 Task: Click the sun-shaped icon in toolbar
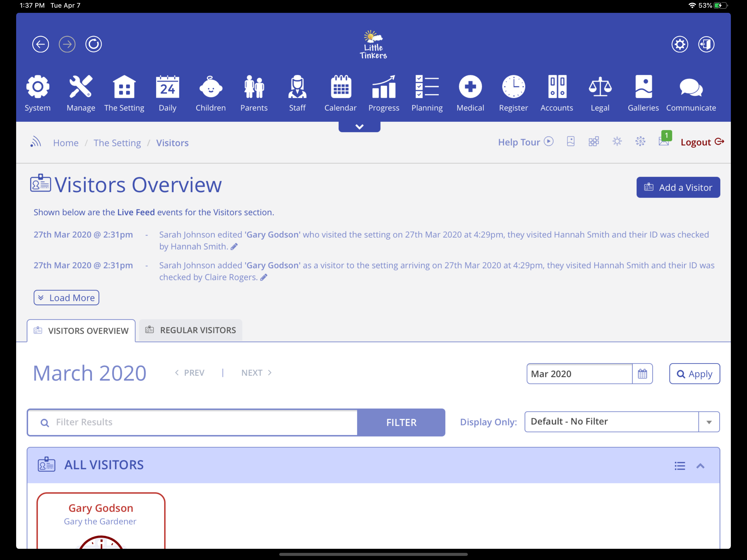[x=617, y=141]
